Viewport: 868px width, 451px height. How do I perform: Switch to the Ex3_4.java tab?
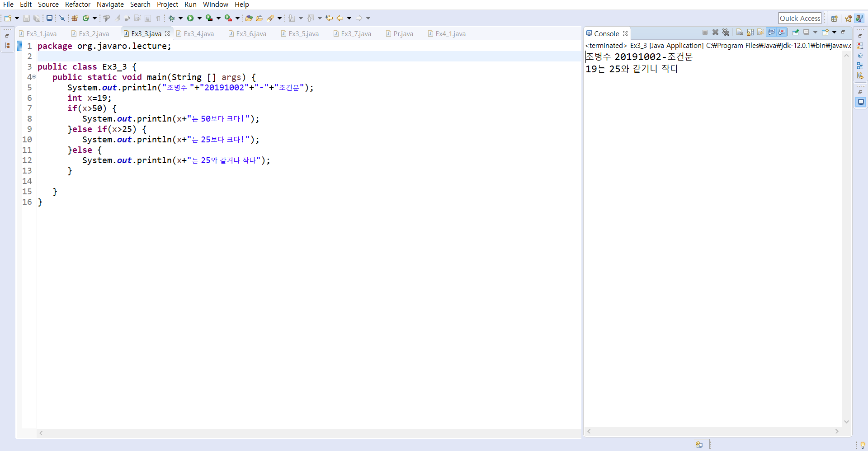point(195,34)
